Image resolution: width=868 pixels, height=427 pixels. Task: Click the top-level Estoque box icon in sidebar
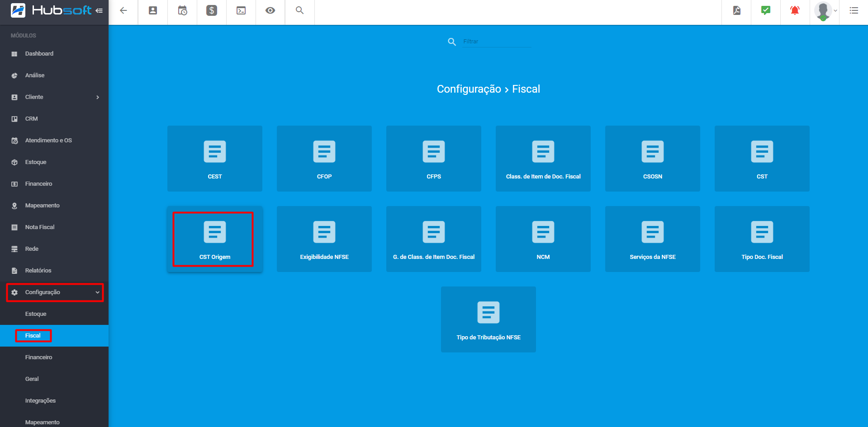coord(14,162)
